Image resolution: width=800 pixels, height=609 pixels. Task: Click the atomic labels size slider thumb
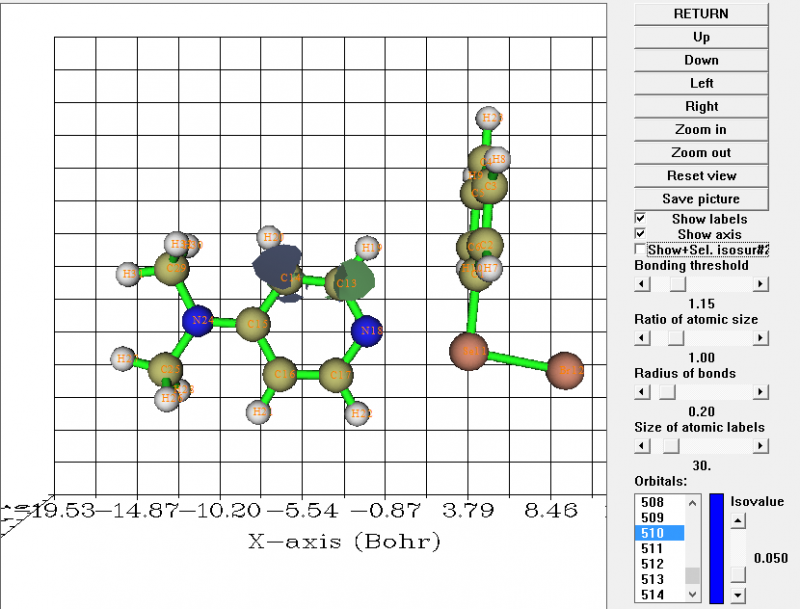671,446
